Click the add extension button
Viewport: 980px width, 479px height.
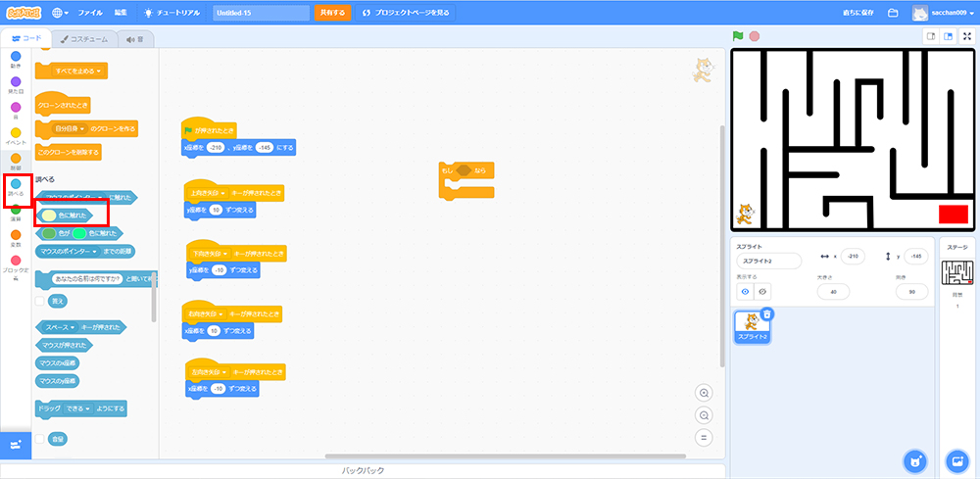coord(15,444)
